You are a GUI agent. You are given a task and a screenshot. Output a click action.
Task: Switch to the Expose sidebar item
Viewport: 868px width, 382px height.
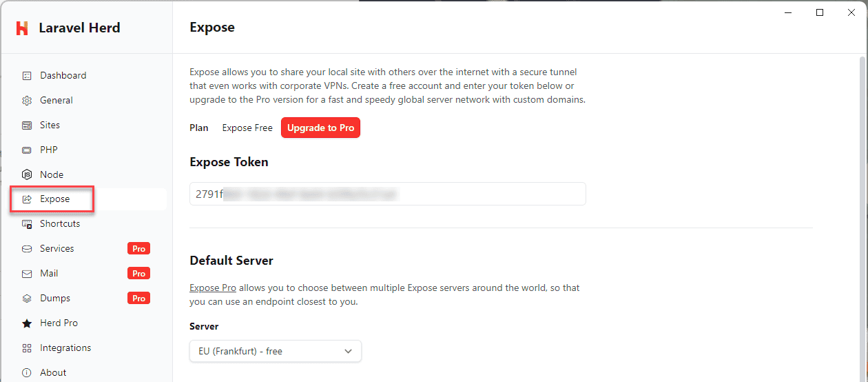tap(55, 199)
